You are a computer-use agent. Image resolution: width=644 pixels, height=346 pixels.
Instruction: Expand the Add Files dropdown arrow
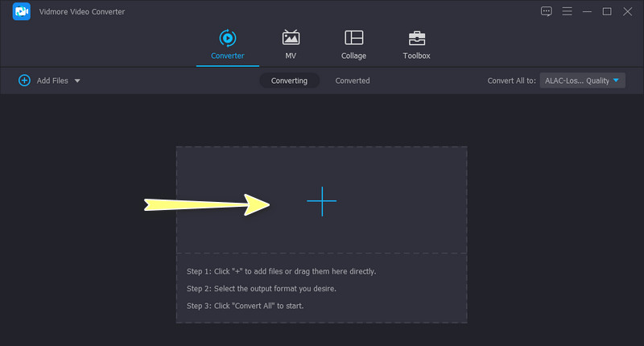click(x=77, y=81)
